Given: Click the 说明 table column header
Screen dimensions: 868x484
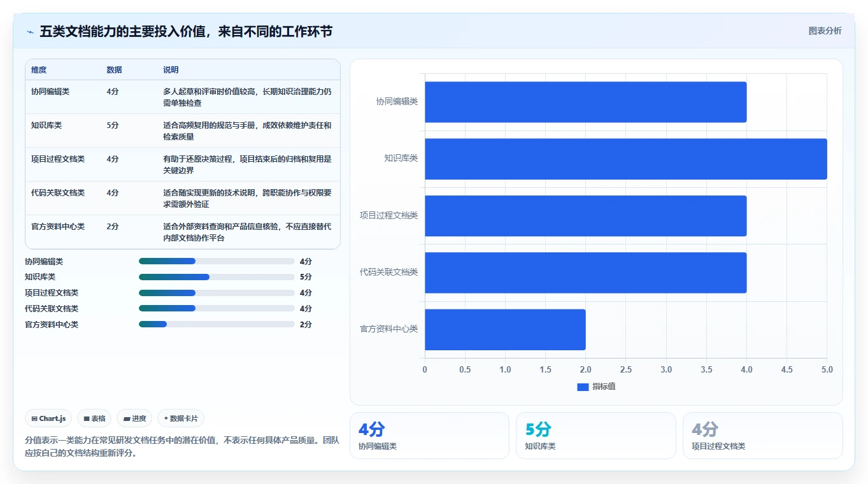Looking at the screenshot, I should pyautogui.click(x=171, y=70).
